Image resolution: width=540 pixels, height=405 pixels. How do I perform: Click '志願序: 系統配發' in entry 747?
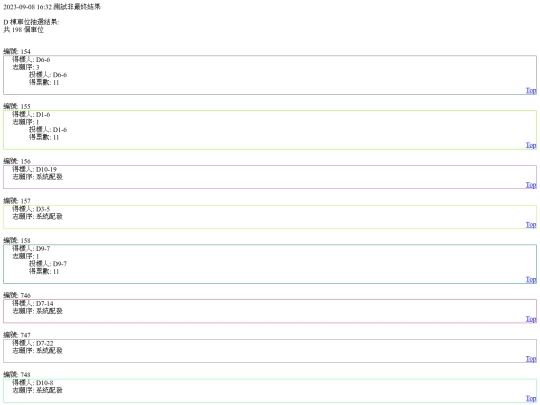coord(38,350)
